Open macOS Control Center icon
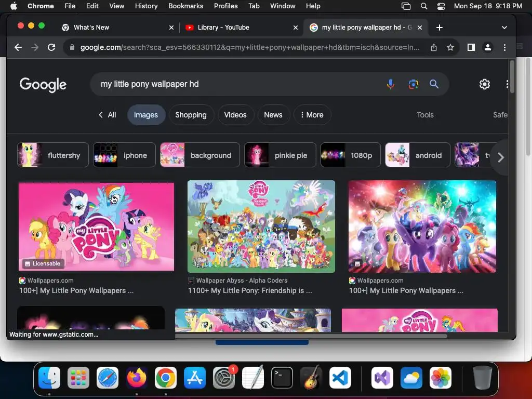532x399 pixels. [x=441, y=6]
